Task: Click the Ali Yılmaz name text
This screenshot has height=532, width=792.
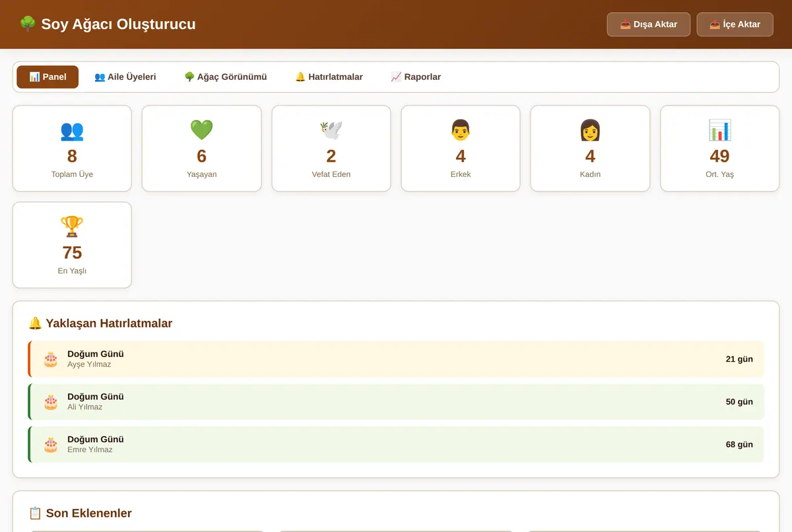Action: pyautogui.click(x=85, y=407)
